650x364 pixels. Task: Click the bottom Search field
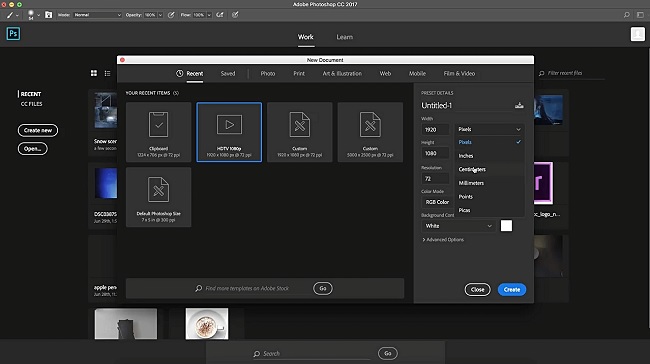[312, 354]
